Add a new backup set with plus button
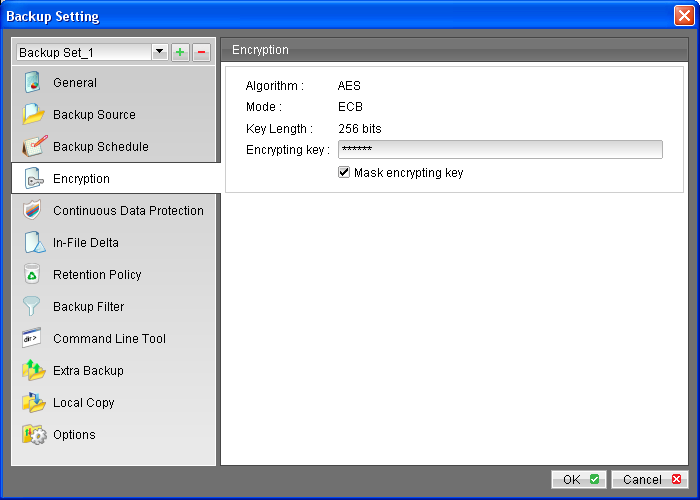This screenshot has height=500, width=700. pos(180,52)
